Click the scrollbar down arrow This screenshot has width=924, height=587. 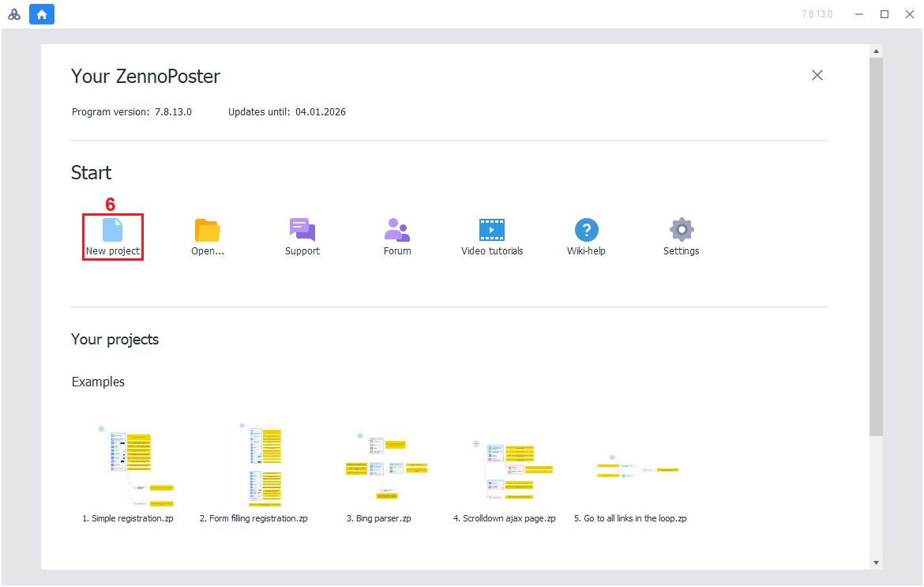pyautogui.click(x=877, y=563)
